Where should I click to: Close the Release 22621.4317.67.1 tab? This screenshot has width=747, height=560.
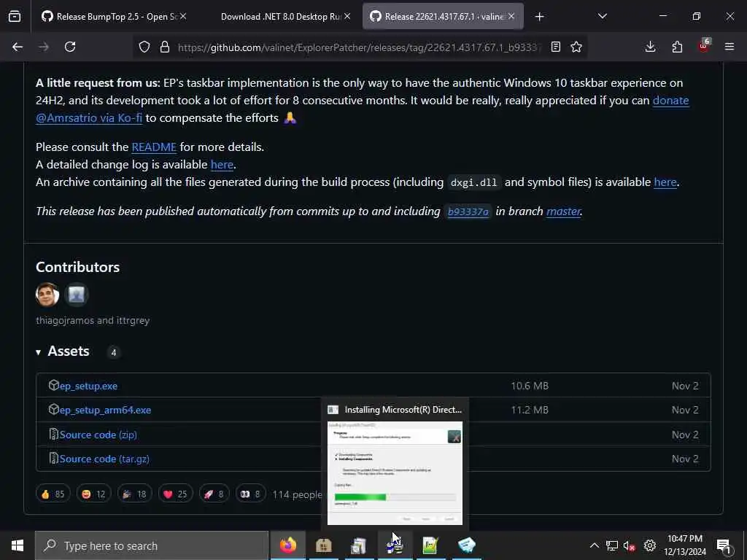[511, 16]
